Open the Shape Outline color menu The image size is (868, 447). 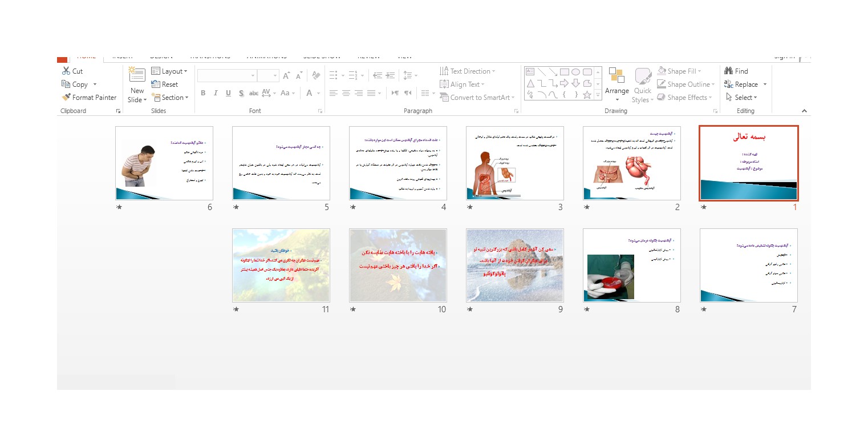pos(686,84)
